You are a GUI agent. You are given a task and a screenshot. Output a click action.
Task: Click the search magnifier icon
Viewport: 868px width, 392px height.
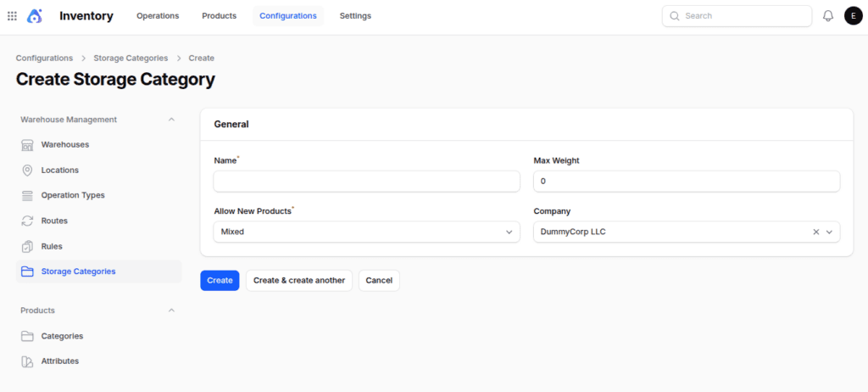tap(674, 16)
